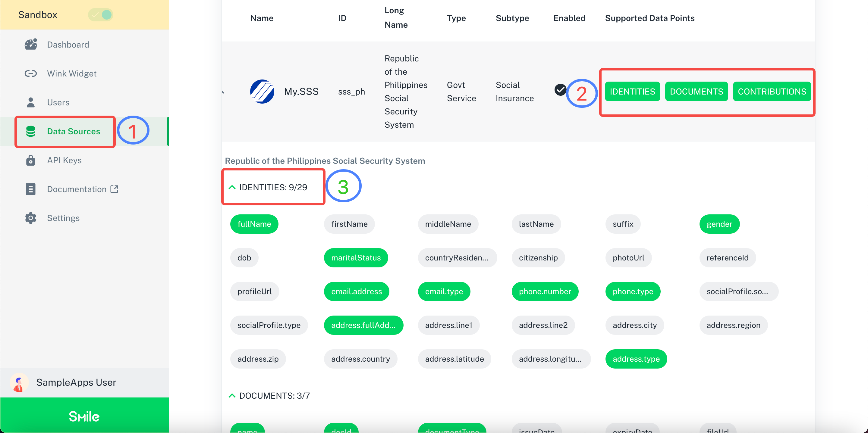Viewport: 868px width, 433px height.
Task: Click the Data Sources database icon
Action: [x=31, y=131]
